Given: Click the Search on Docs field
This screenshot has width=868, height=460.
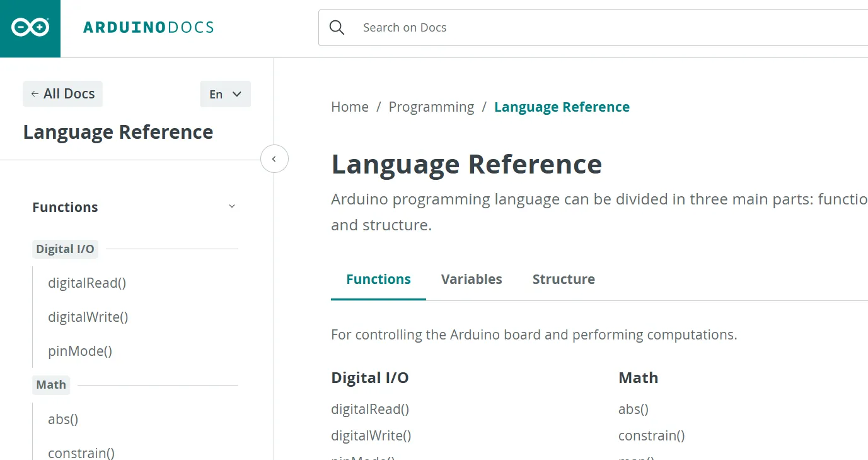Looking at the screenshot, I should [593, 28].
